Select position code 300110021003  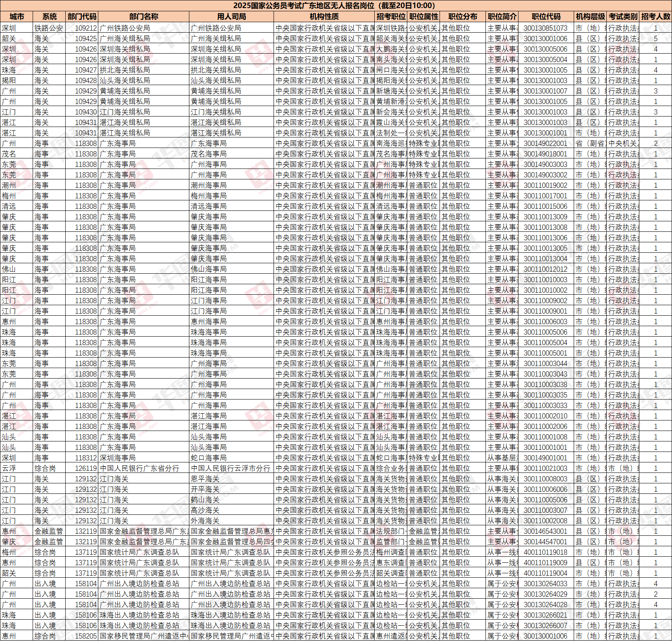click(x=545, y=468)
